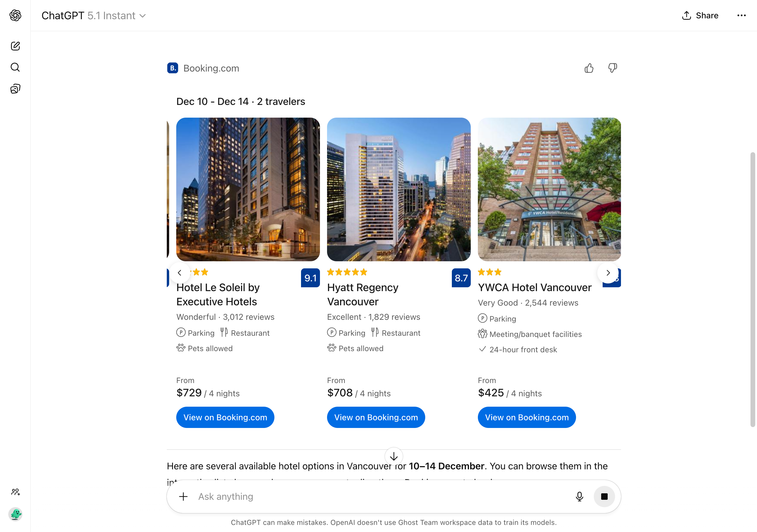The image size is (757, 532).
Task: View YWCA Hotel Vancouver on Booking.com
Action: (527, 417)
